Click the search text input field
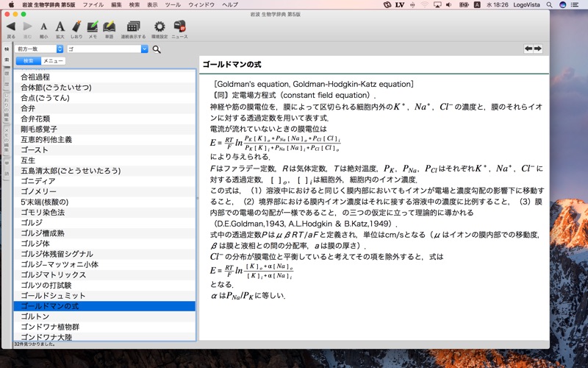The width and height of the screenshot is (588, 368). click(x=103, y=49)
